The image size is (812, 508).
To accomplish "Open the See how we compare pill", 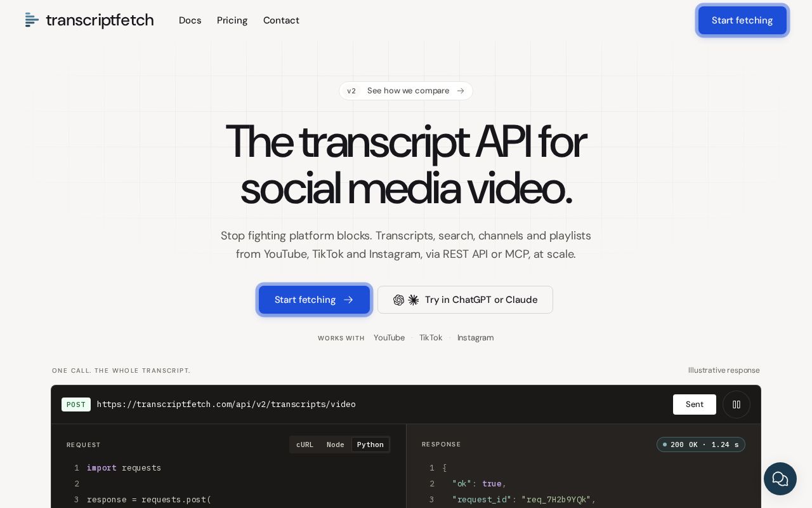I will (x=406, y=91).
